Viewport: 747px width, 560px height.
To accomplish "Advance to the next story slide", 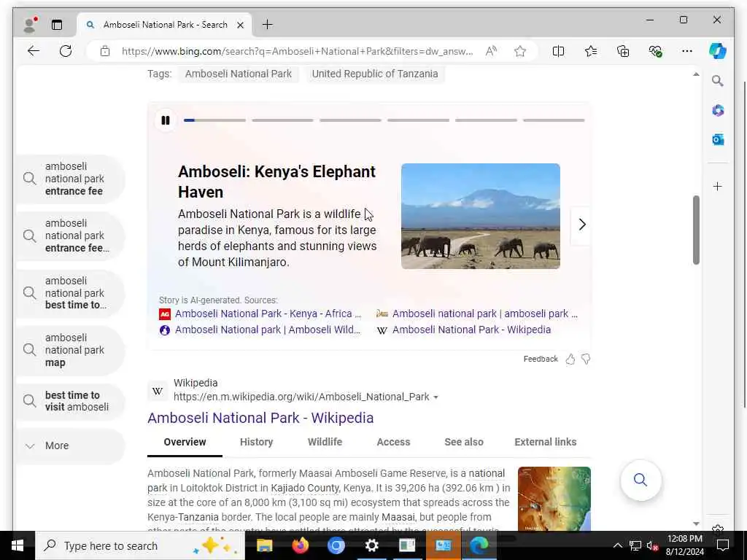I will [x=581, y=225].
